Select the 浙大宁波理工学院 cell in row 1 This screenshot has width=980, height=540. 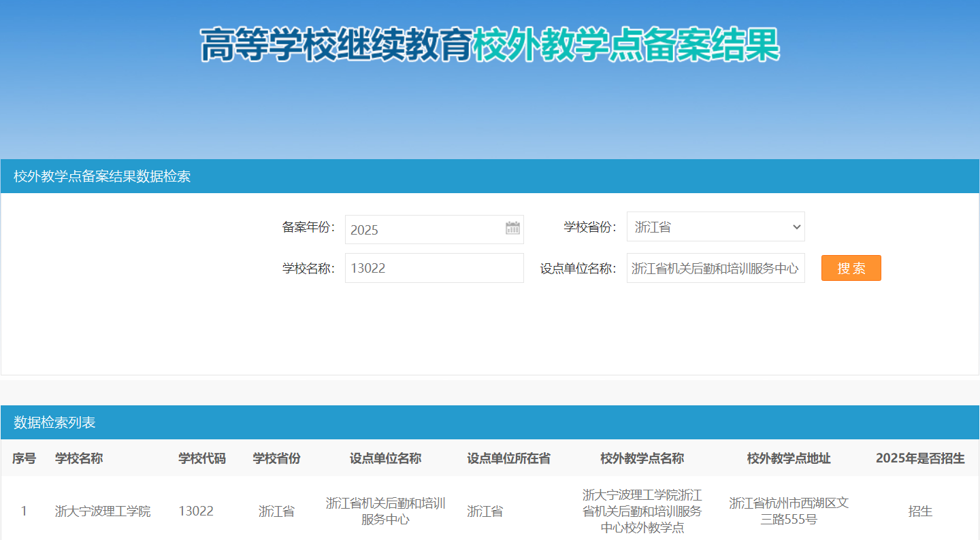(103, 511)
